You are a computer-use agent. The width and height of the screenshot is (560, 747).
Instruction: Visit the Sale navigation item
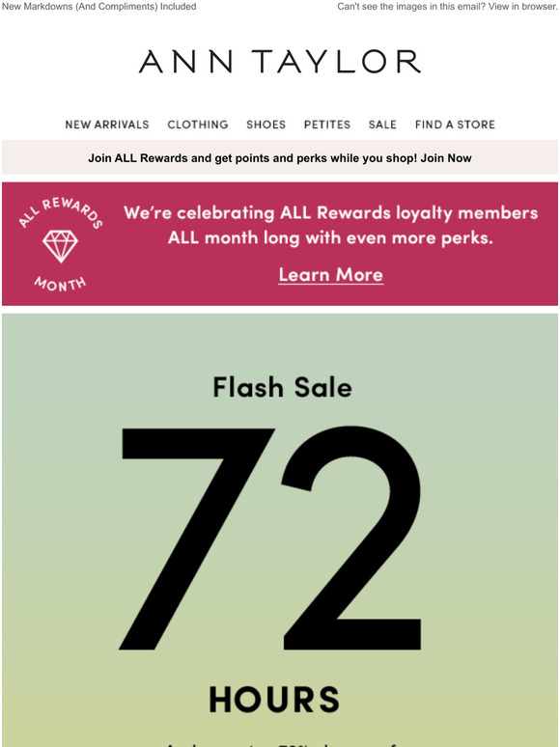(x=382, y=124)
